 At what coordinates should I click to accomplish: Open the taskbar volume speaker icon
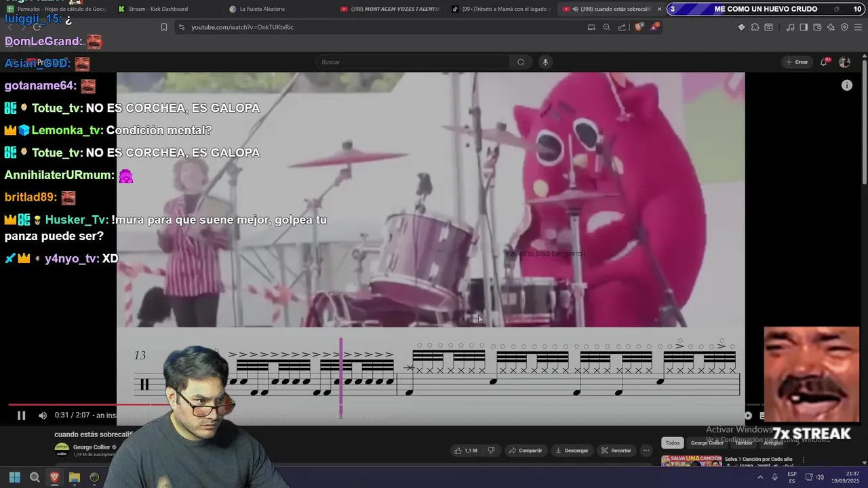[821, 477]
